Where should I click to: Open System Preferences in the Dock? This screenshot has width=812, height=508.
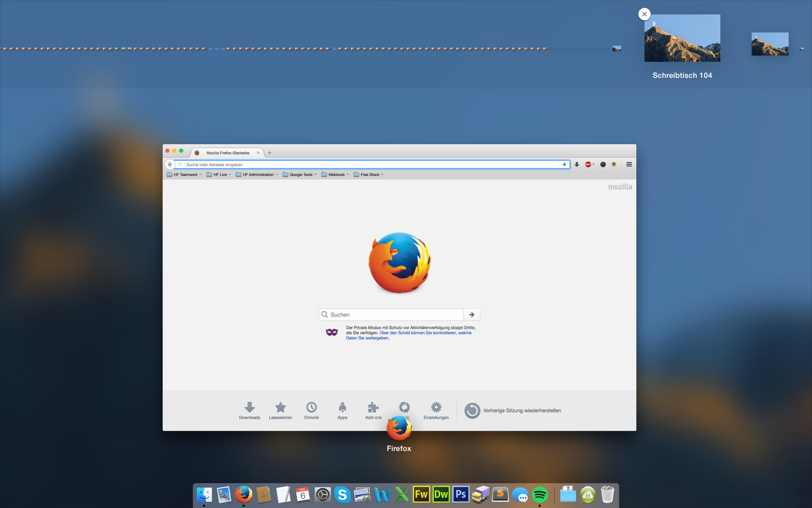tap(323, 494)
